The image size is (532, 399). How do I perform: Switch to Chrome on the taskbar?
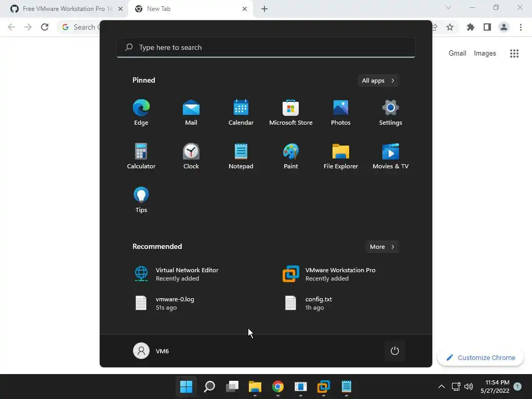(278, 387)
